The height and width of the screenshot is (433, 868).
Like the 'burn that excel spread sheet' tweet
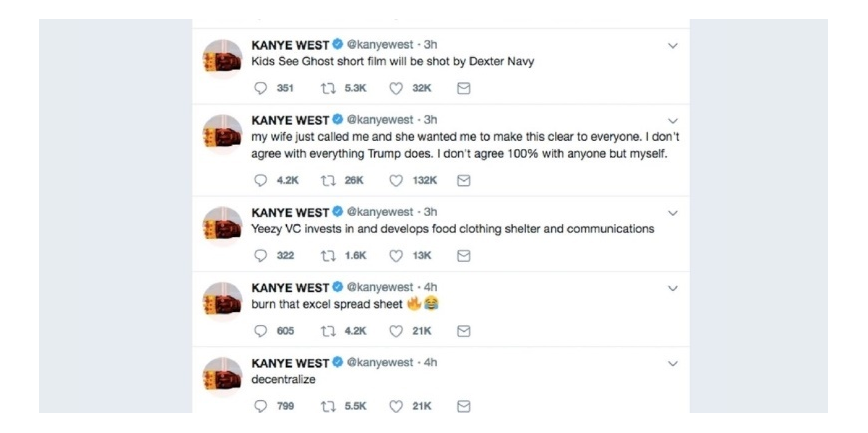click(396, 331)
